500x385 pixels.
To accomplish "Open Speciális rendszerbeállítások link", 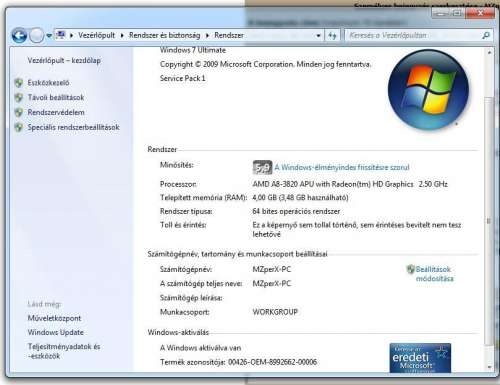I will click(x=73, y=127).
